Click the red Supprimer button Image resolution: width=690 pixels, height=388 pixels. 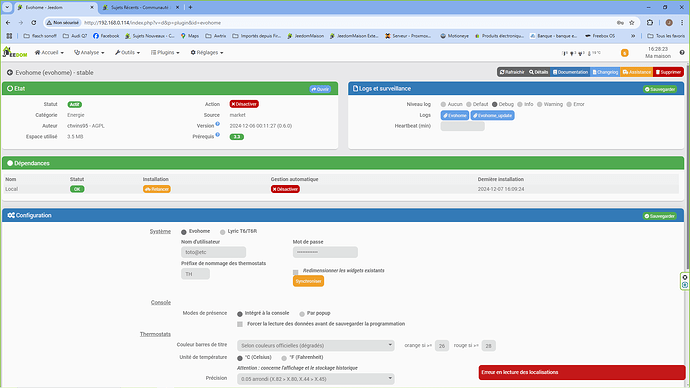[x=668, y=72]
